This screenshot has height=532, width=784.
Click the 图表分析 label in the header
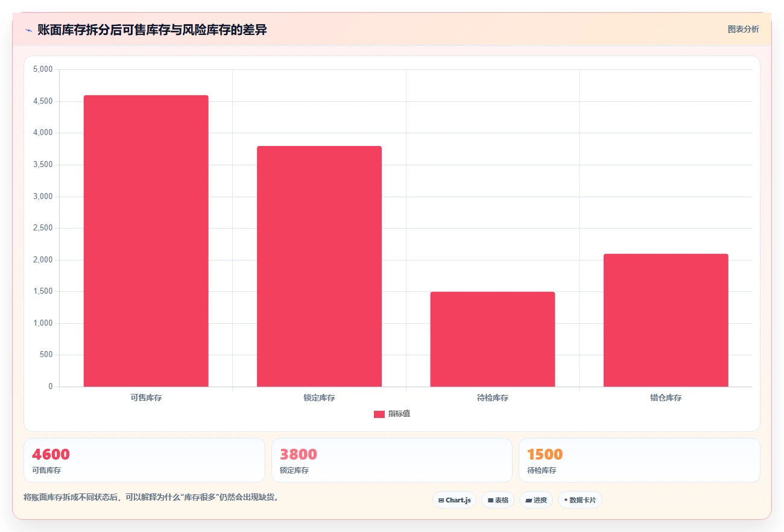pyautogui.click(x=743, y=29)
